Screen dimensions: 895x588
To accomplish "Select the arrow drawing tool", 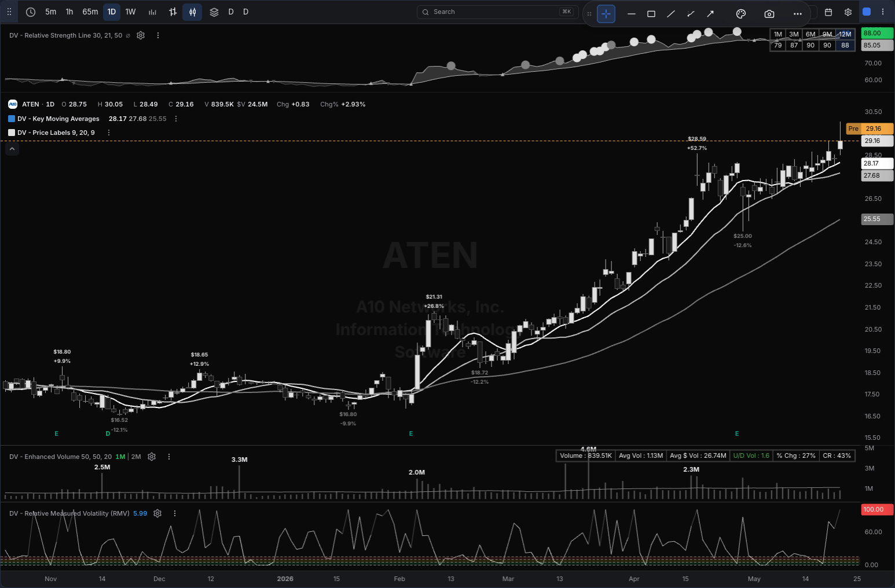I will pos(710,13).
